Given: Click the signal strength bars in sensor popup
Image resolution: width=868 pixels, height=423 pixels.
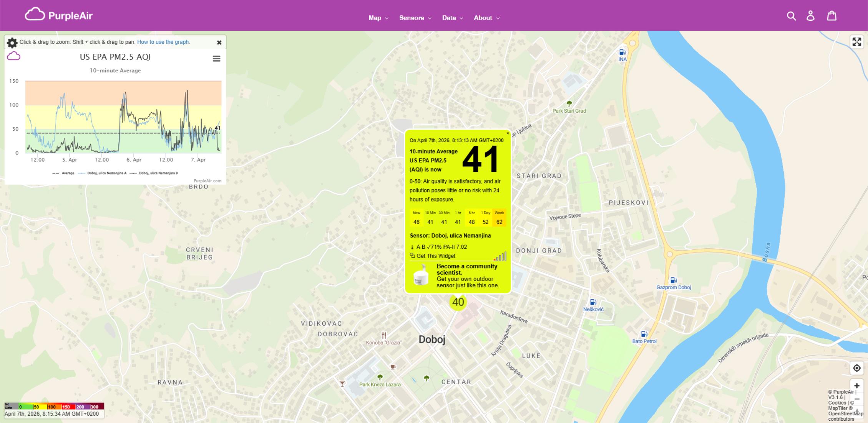Looking at the screenshot, I should [x=501, y=255].
